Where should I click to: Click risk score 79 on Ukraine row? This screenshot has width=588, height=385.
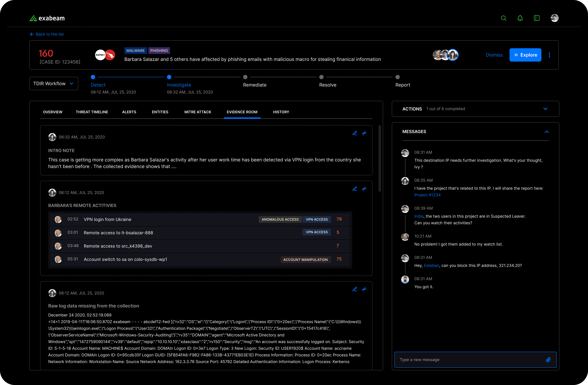point(339,219)
